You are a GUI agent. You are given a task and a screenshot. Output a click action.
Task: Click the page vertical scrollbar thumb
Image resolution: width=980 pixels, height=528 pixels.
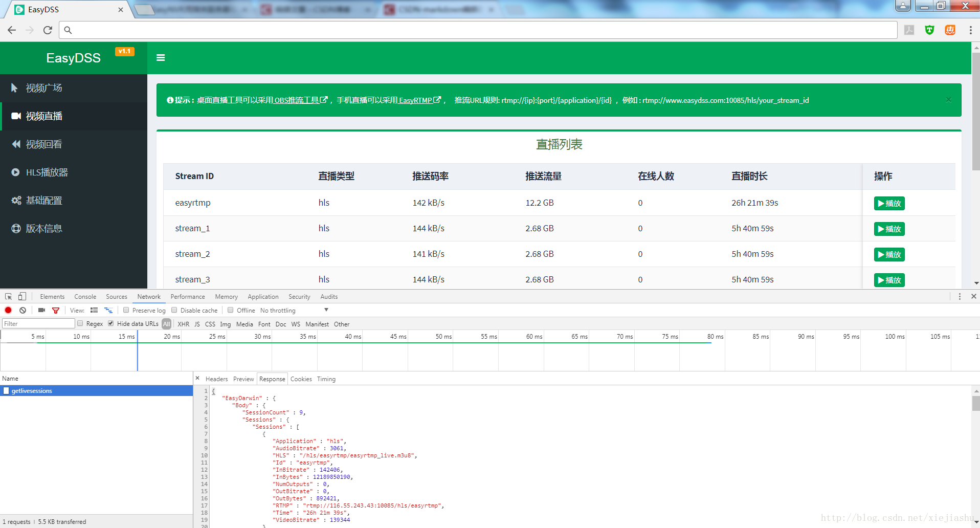click(976, 111)
